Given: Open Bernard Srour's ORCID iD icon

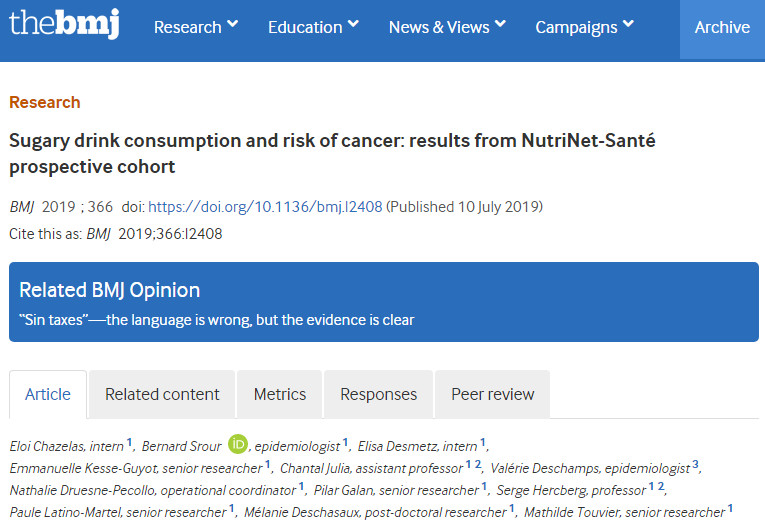Looking at the screenshot, I should click(238, 444).
